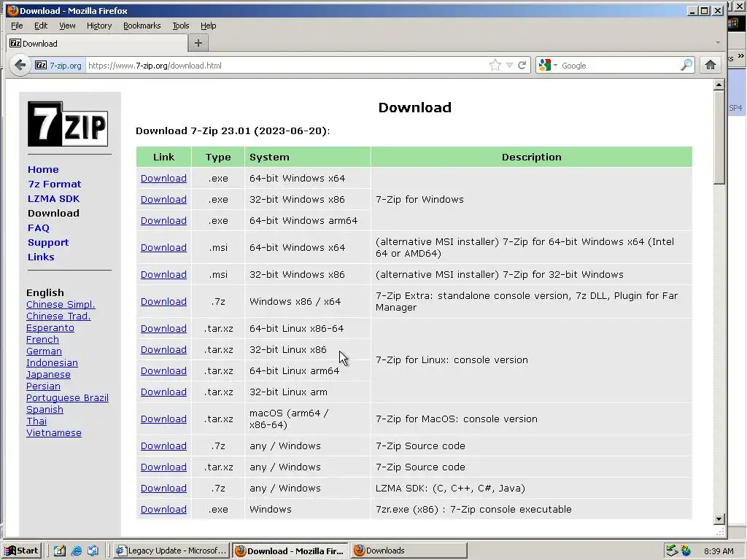Switch language to German
The height and width of the screenshot is (560, 747).
pyautogui.click(x=44, y=351)
